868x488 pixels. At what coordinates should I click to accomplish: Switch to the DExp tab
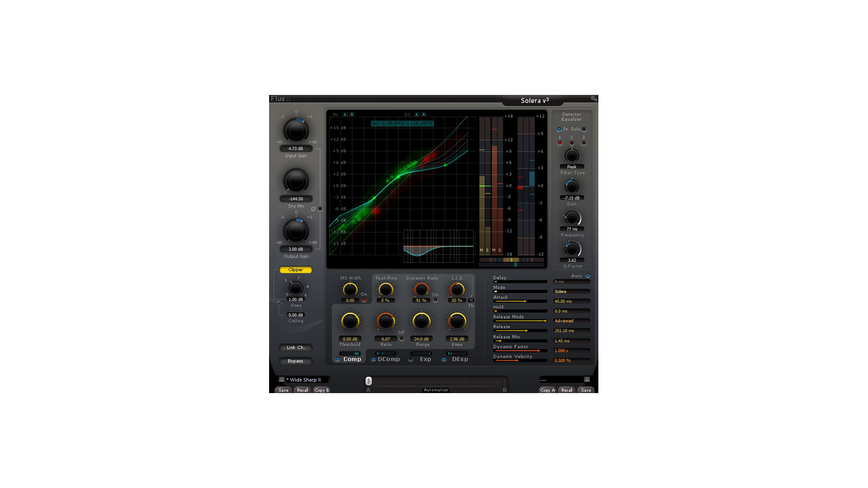pos(460,359)
